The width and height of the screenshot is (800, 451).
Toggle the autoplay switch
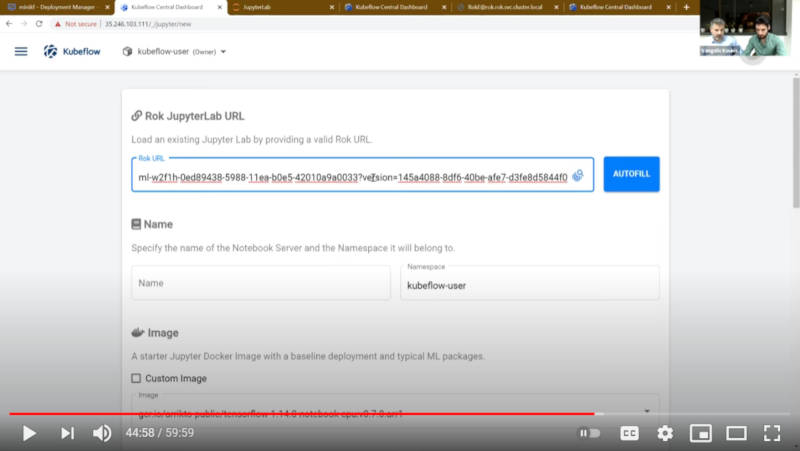(x=589, y=433)
